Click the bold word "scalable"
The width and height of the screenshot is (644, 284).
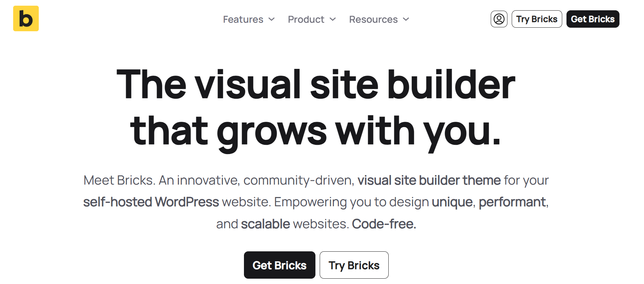pyautogui.click(x=265, y=224)
